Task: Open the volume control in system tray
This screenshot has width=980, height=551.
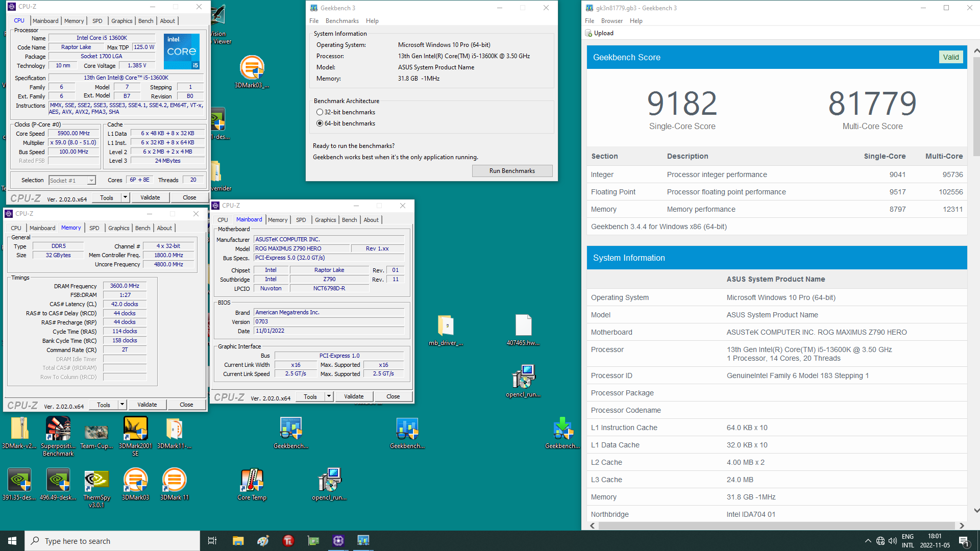Action: click(x=893, y=541)
